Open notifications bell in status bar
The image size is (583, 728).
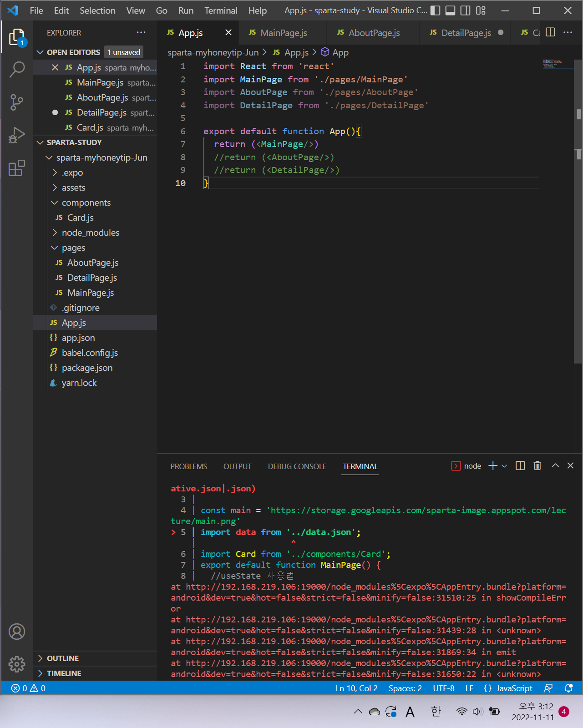point(568,688)
